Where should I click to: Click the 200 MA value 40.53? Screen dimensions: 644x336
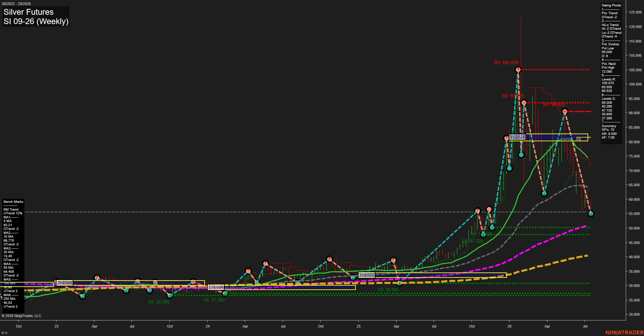pyautogui.click(x=8, y=303)
